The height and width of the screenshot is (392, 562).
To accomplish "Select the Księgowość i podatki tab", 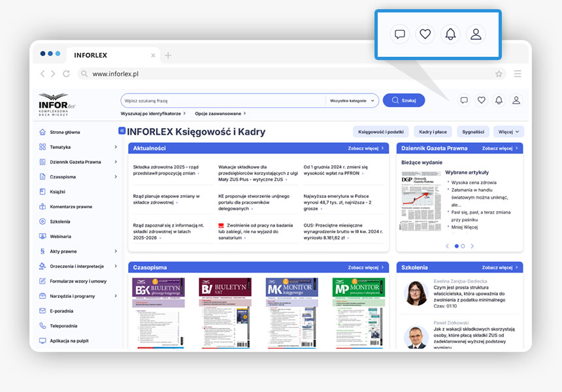I will 380,131.
